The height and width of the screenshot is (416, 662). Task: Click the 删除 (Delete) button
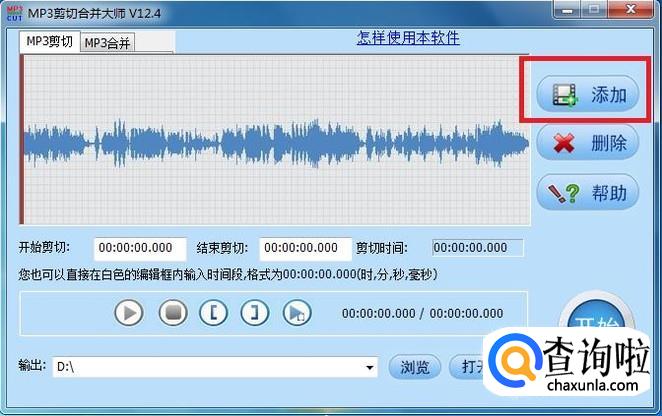coord(587,142)
